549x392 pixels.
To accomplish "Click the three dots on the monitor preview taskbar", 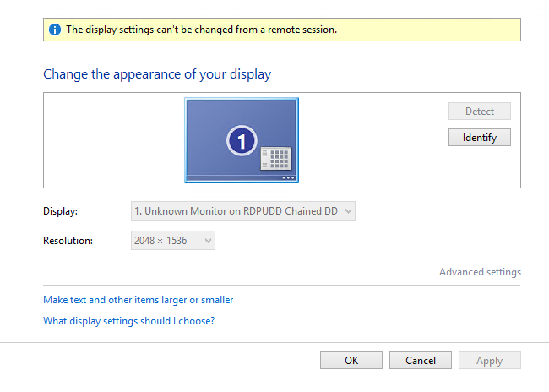I will [x=288, y=177].
